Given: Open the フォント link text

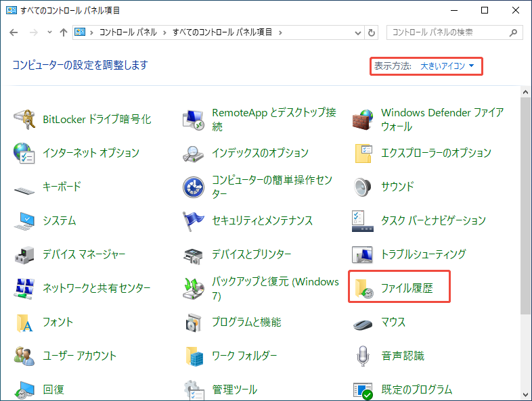Looking at the screenshot, I should (x=58, y=322).
